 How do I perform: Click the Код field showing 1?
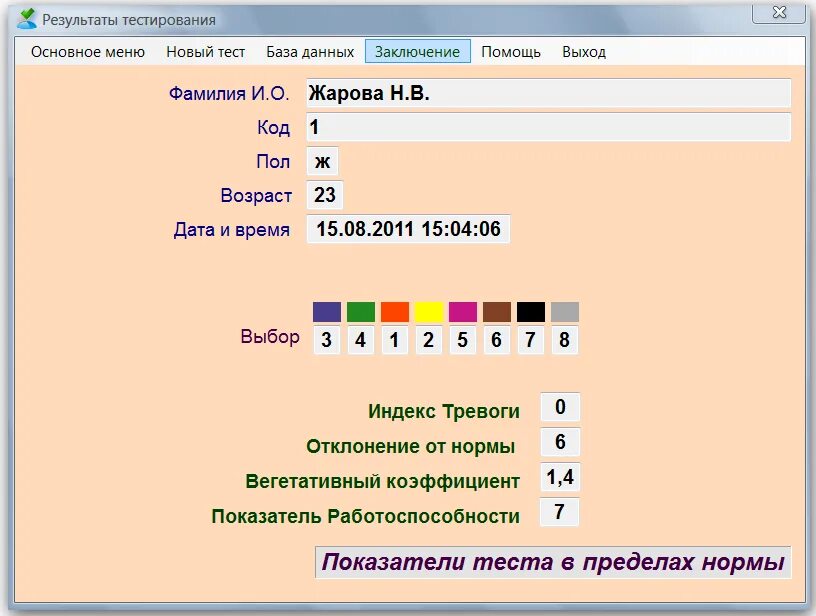[549, 127]
